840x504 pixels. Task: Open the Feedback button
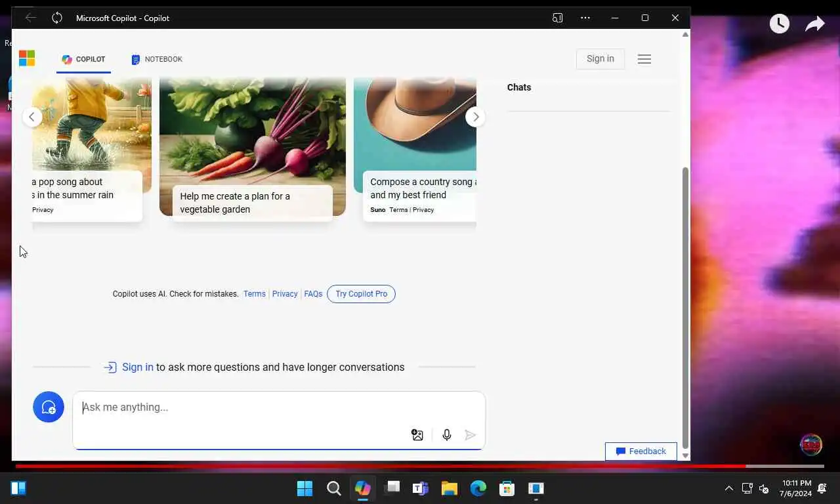tap(641, 451)
